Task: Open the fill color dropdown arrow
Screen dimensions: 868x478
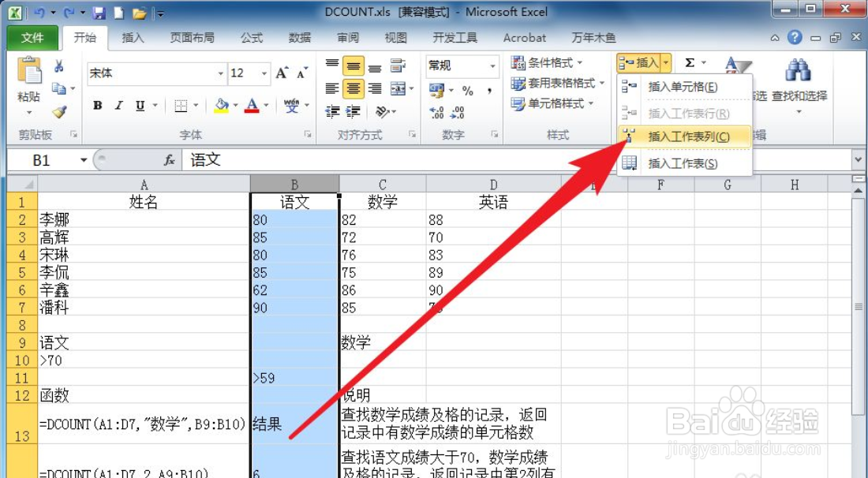Action: point(235,105)
